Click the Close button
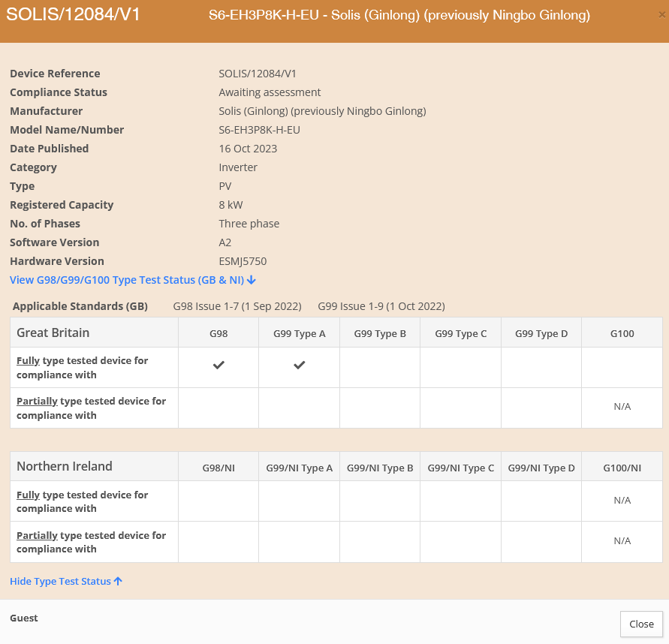Viewport: 669px width, 644px height. [x=641, y=624]
